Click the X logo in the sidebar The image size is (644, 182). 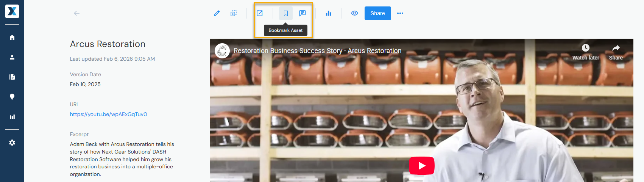tap(12, 11)
